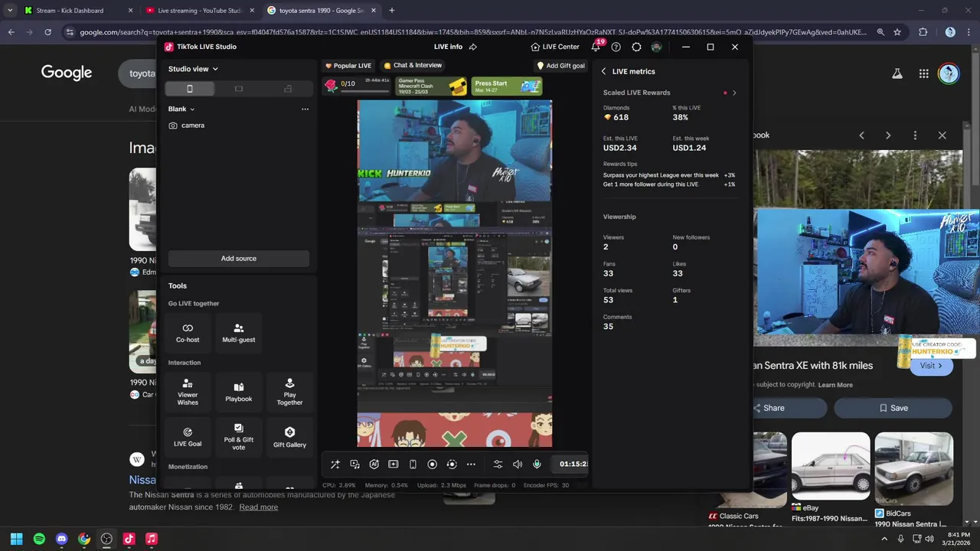980x551 pixels.
Task: Click the phone preview toolbar icon
Action: point(413,464)
